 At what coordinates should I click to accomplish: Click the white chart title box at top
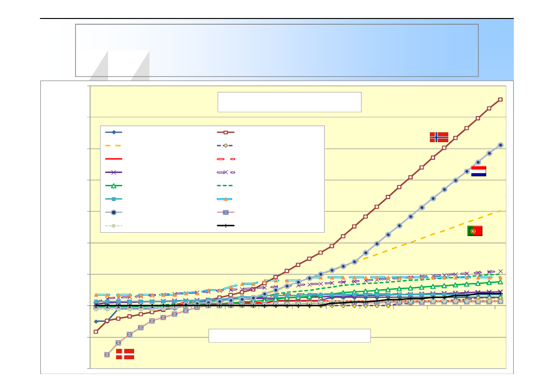(289, 102)
